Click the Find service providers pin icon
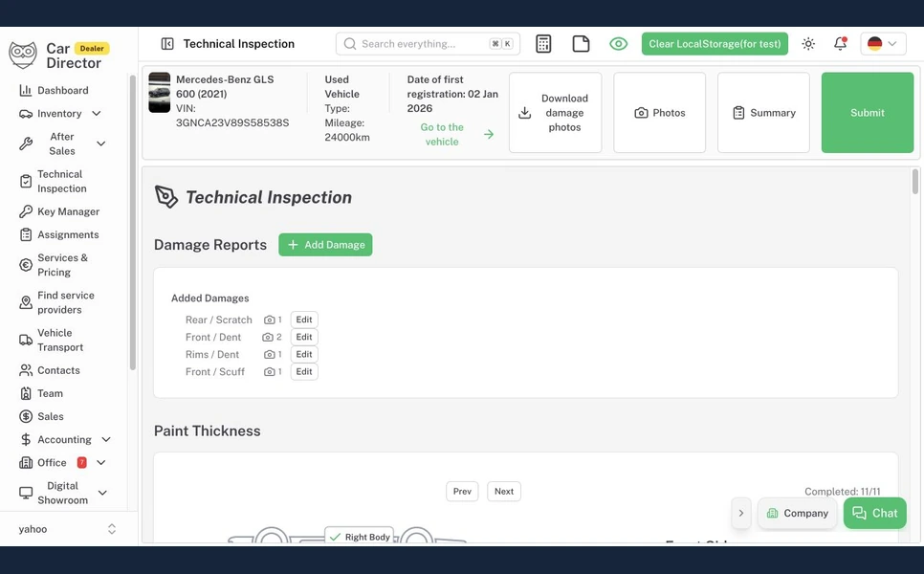Screen dimensions: 924x574 coord(26,302)
